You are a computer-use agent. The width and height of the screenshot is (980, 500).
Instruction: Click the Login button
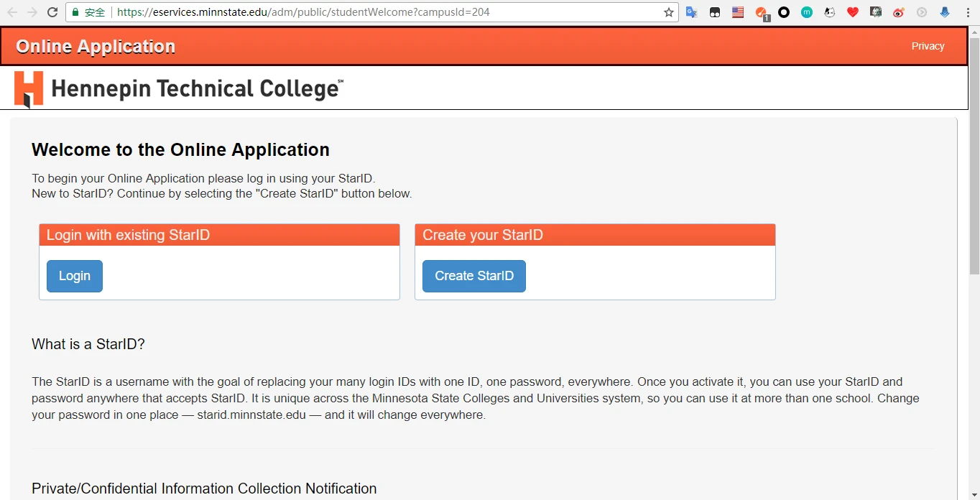[x=75, y=276]
